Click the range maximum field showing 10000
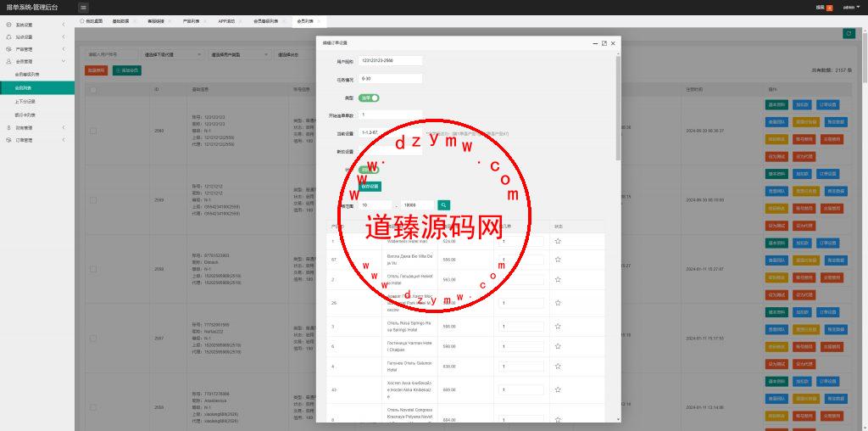868x431 pixels. (x=417, y=205)
